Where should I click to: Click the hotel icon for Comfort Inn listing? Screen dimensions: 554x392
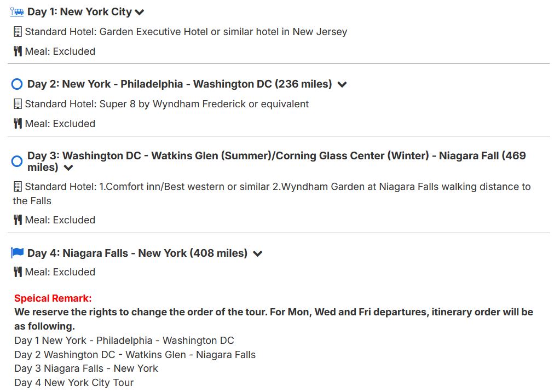(x=18, y=187)
